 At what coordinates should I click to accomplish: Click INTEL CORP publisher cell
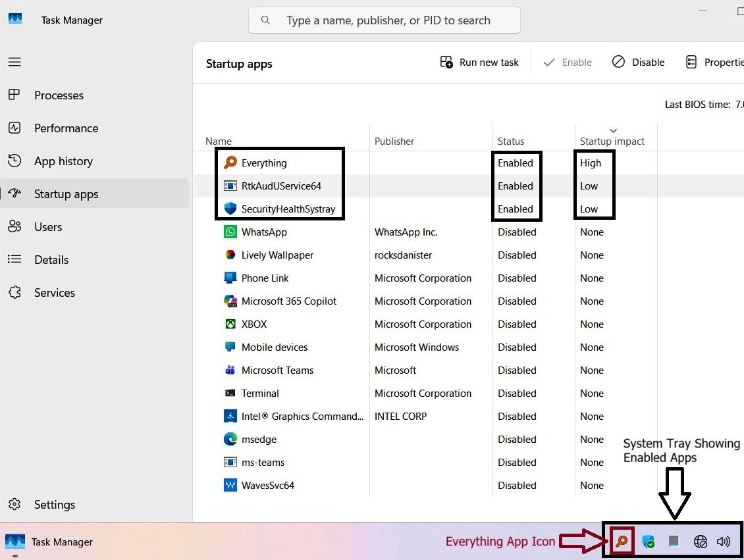(400, 416)
